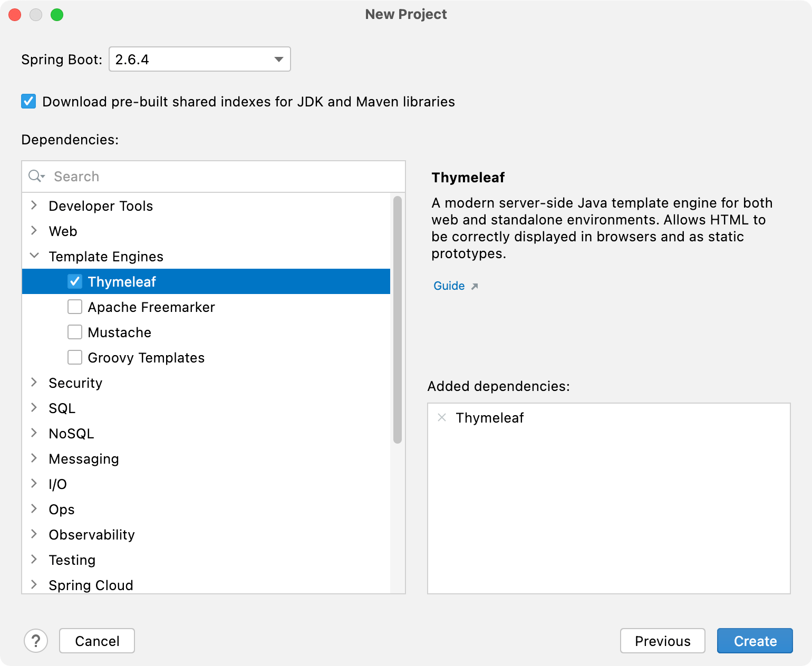The image size is (812, 666).
Task: Remove Thymeleaf from added dependencies
Action: [441, 417]
